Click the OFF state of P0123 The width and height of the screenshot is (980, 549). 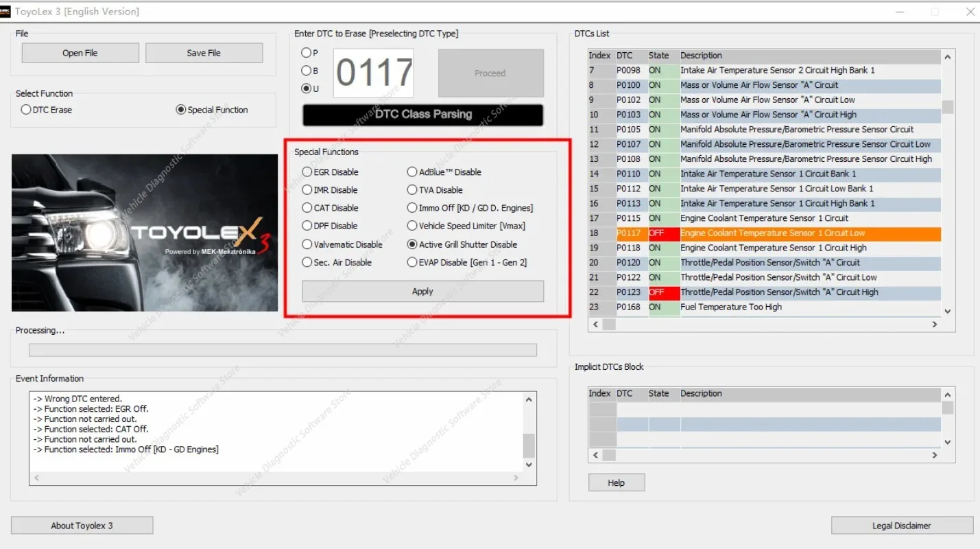[664, 292]
